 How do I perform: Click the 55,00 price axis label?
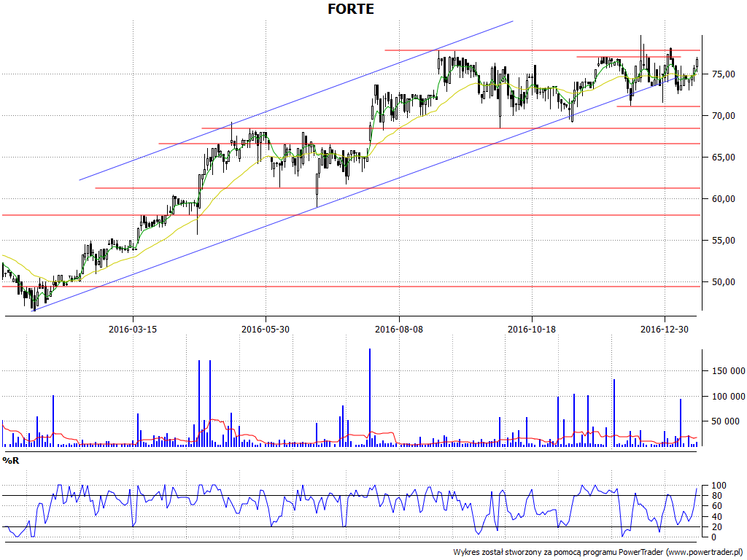click(x=724, y=241)
